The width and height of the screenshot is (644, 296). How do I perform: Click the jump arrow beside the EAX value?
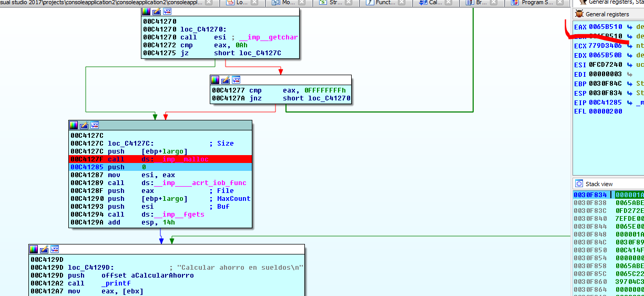pos(630,27)
